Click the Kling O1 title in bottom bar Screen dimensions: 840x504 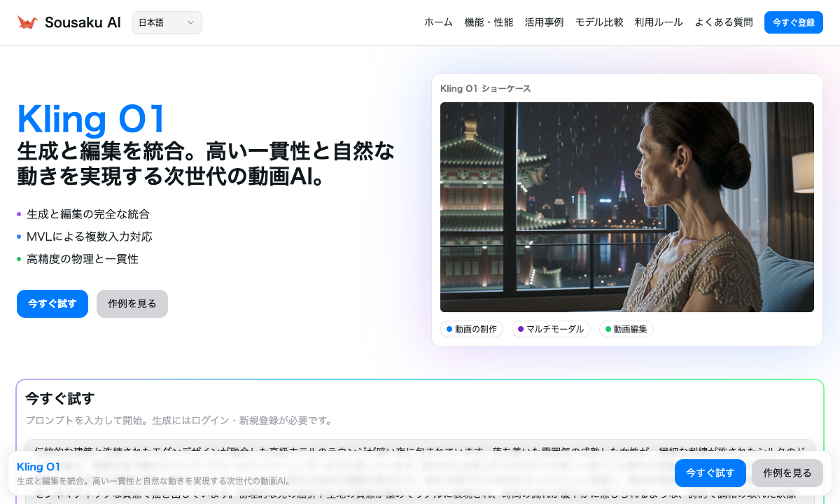coord(38,467)
